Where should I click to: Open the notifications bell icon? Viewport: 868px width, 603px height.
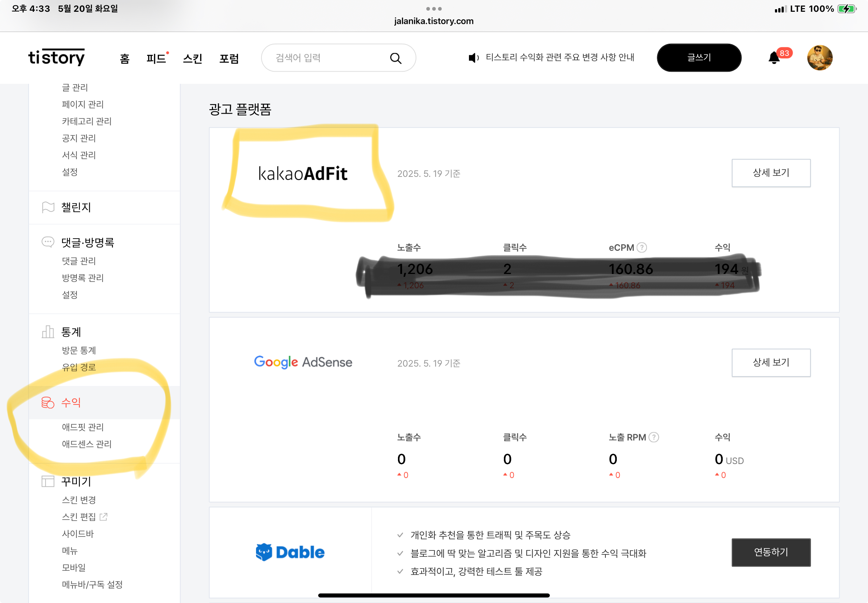(774, 58)
